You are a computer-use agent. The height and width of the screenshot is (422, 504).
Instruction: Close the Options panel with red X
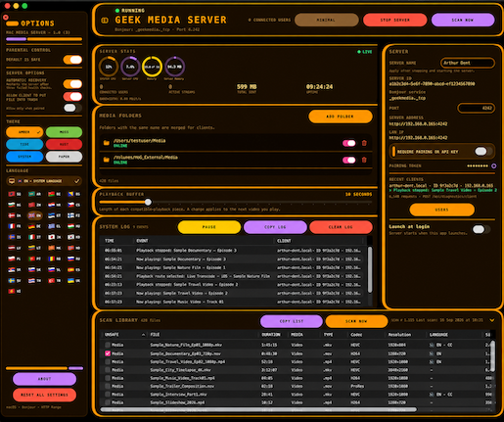pos(6,17)
